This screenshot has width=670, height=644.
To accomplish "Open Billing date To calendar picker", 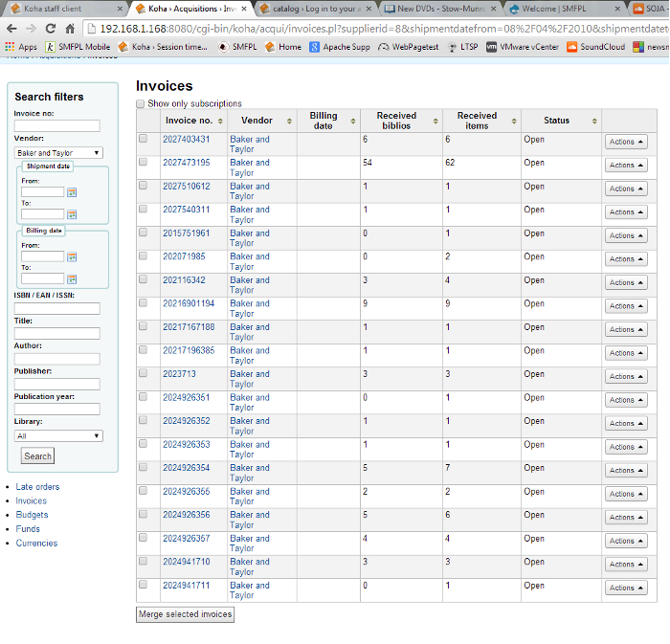I will [x=72, y=279].
